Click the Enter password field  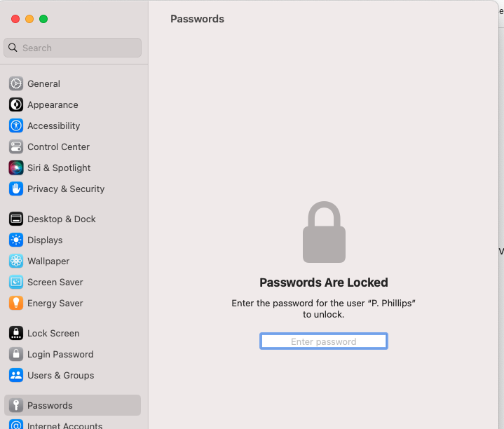pos(324,341)
